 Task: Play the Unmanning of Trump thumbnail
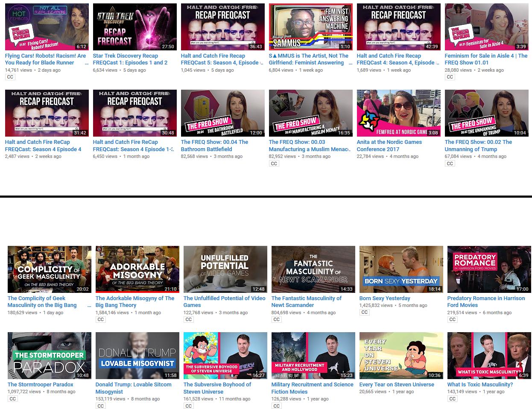coord(487,113)
